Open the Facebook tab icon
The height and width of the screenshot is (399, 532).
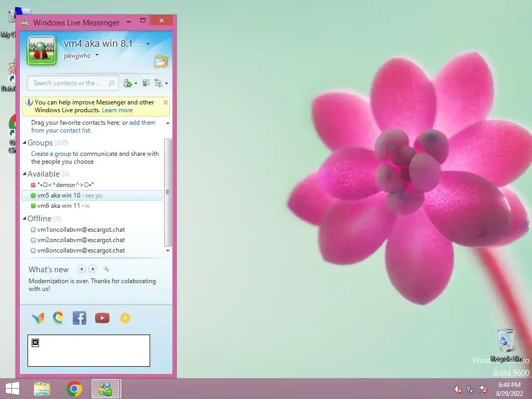pyautogui.click(x=79, y=318)
